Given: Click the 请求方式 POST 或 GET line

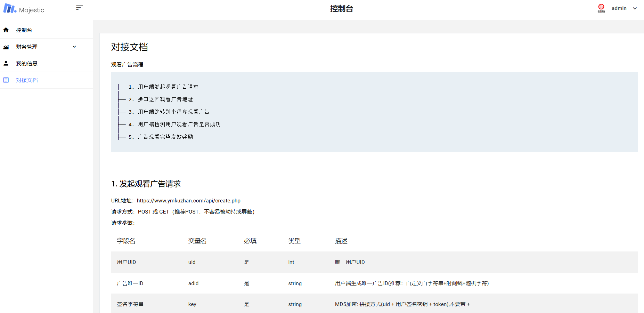Looking at the screenshot, I should (x=183, y=212).
